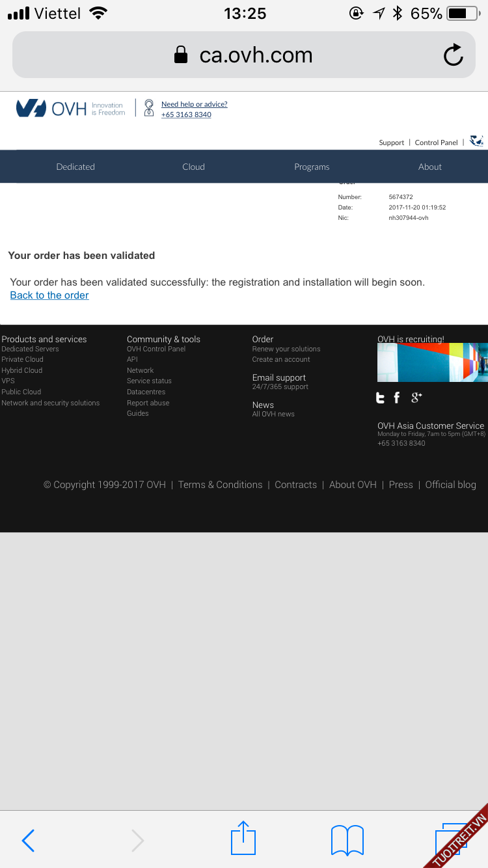The height and width of the screenshot is (868, 488).
Task: Click the world map region selector icon
Action: (x=476, y=141)
